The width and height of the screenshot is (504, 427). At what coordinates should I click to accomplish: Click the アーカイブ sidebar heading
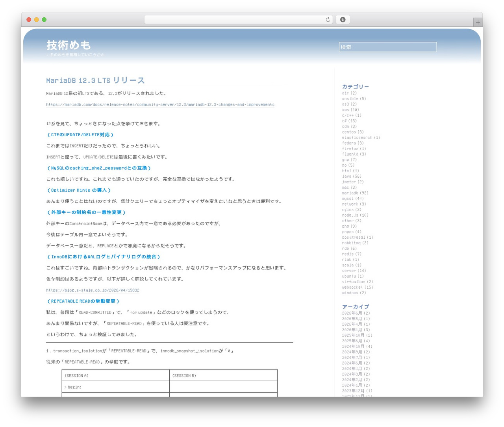click(x=356, y=306)
